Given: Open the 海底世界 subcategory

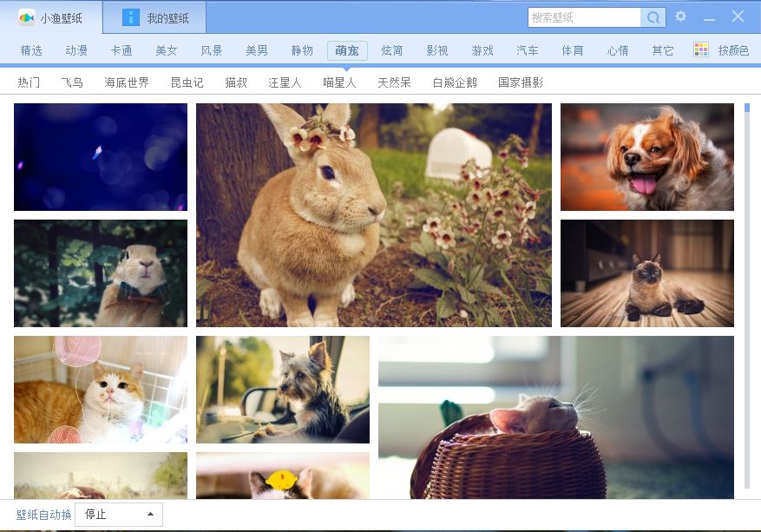Looking at the screenshot, I should pyautogui.click(x=127, y=82).
